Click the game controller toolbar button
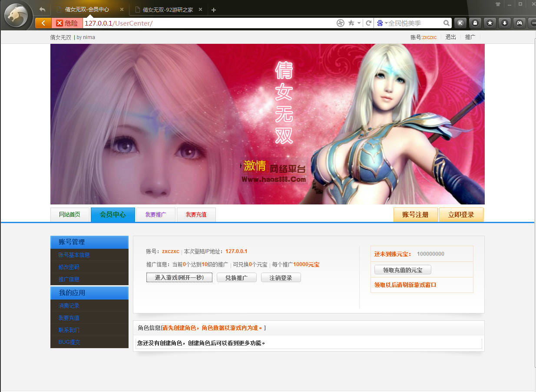The image size is (536, 392). tap(519, 23)
